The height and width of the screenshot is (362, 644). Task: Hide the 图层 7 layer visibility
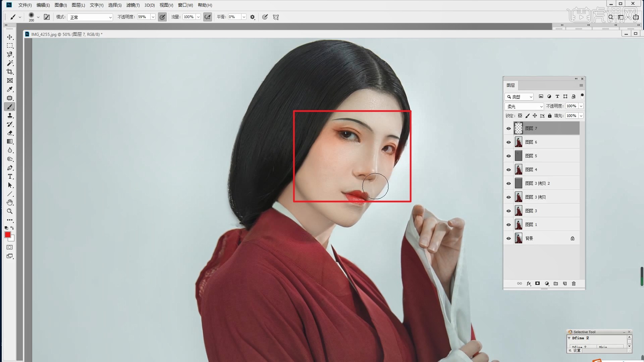tap(508, 128)
